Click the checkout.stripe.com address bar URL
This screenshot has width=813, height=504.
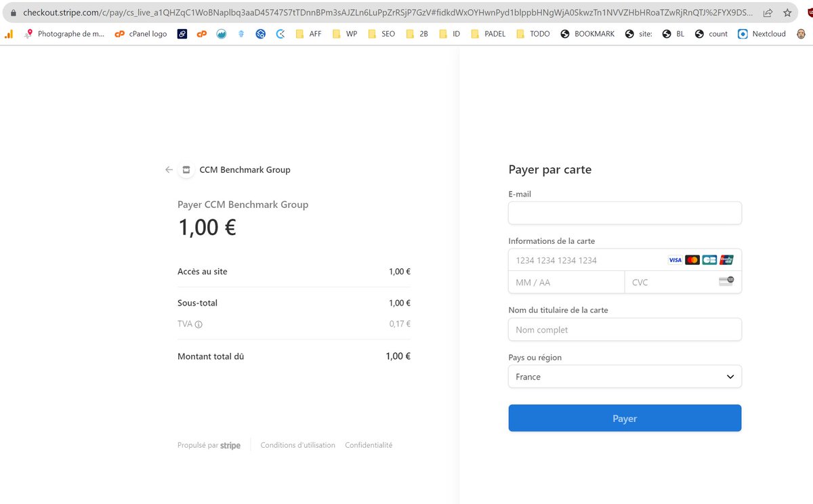(386, 13)
